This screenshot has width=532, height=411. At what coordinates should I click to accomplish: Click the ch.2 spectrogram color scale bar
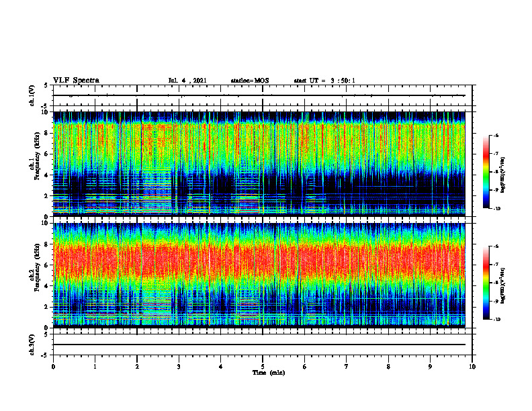[x=486, y=283]
